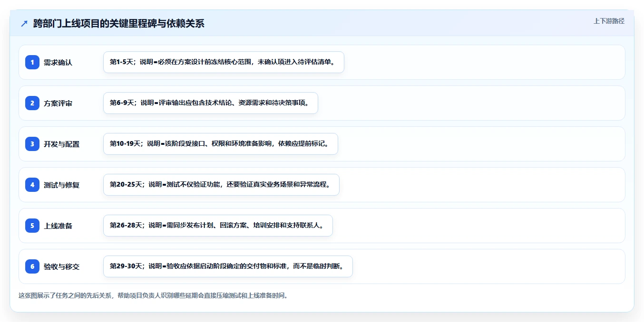Click the 上下游路径 label in the header
Screen dimensions: 644x322
click(609, 21)
